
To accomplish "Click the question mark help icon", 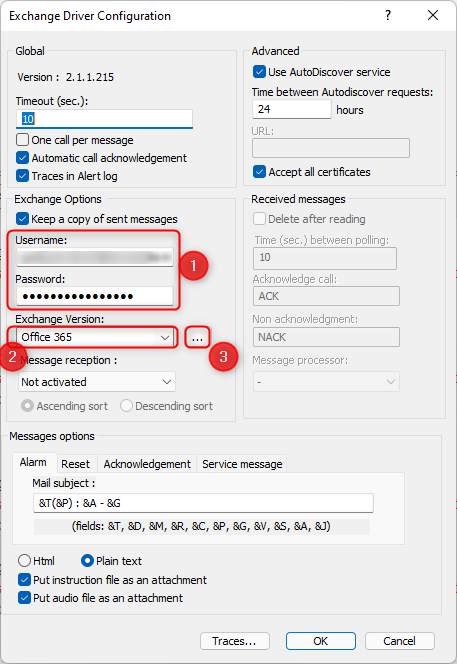I will tap(388, 16).
